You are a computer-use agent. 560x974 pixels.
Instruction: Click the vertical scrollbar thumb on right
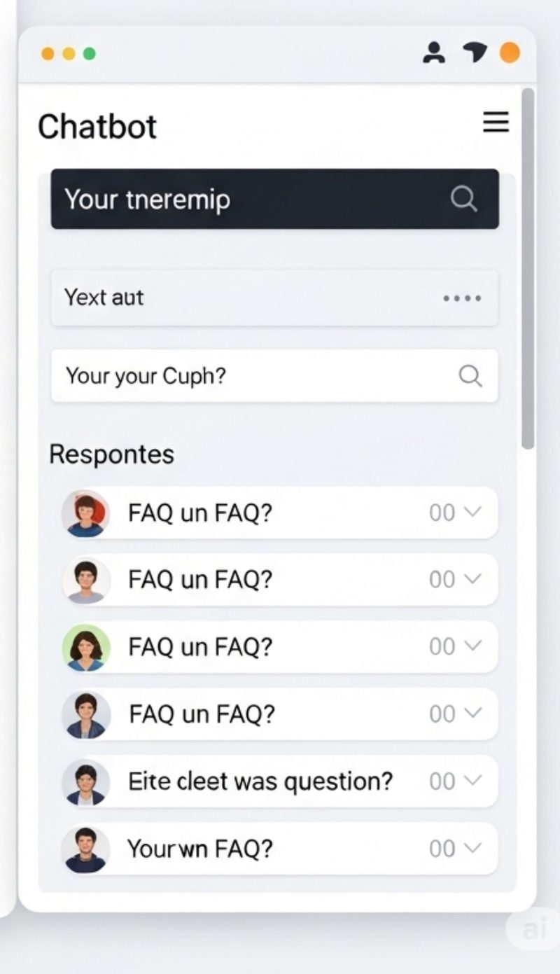pyautogui.click(x=528, y=268)
